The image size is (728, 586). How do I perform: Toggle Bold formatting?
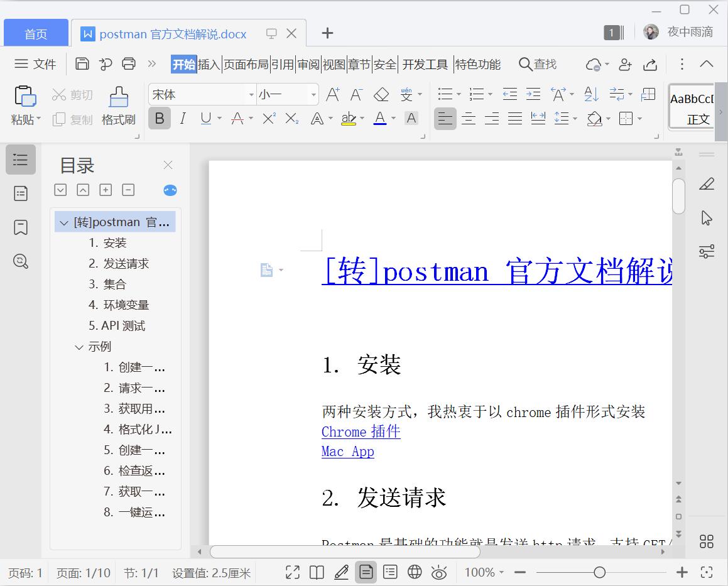tap(160, 119)
